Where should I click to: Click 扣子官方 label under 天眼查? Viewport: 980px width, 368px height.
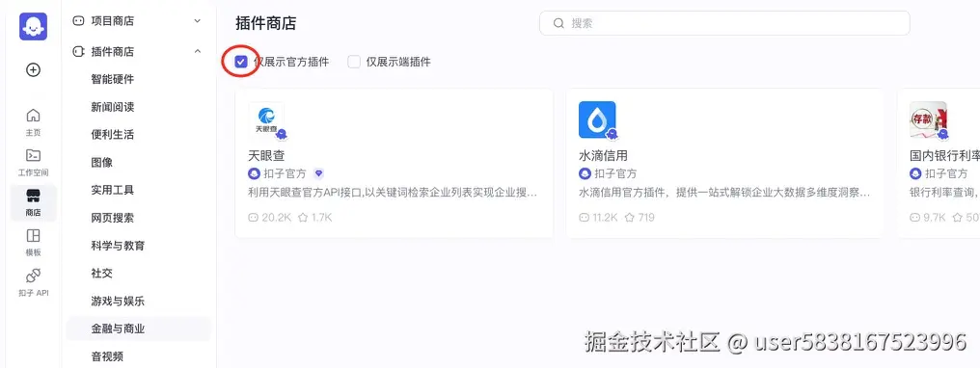(x=285, y=173)
